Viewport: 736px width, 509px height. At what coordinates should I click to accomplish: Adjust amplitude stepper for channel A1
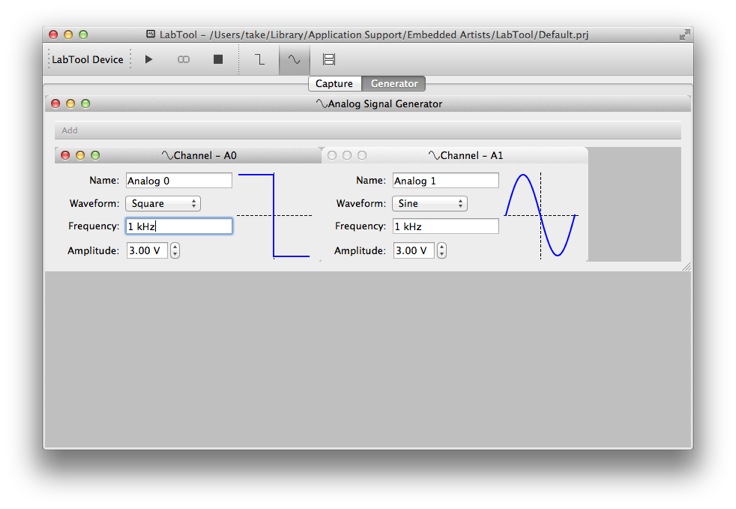pyautogui.click(x=442, y=251)
